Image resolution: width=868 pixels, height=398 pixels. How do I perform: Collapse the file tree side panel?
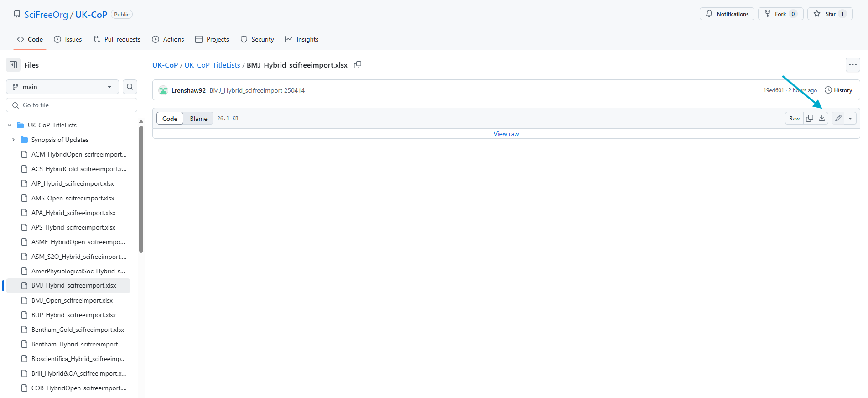point(13,65)
